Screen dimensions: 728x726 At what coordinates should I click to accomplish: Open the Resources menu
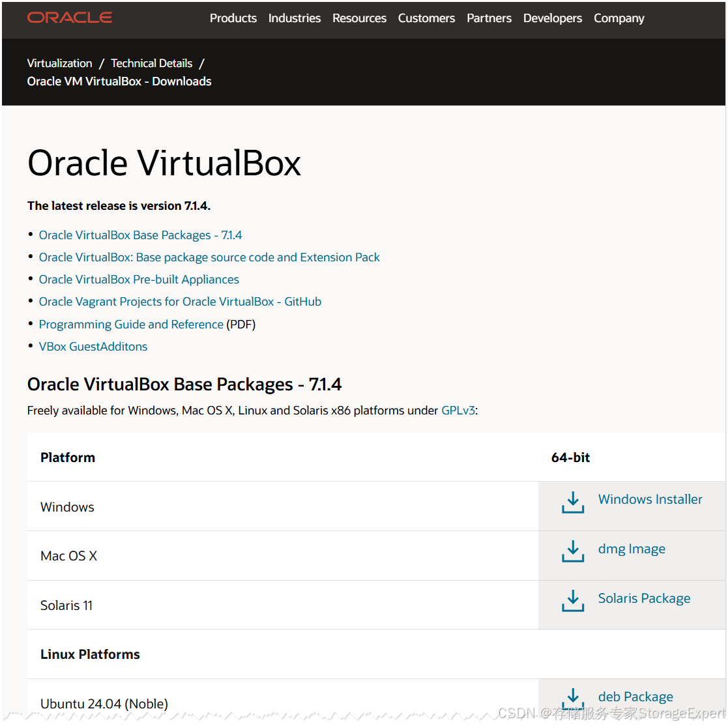coord(359,18)
